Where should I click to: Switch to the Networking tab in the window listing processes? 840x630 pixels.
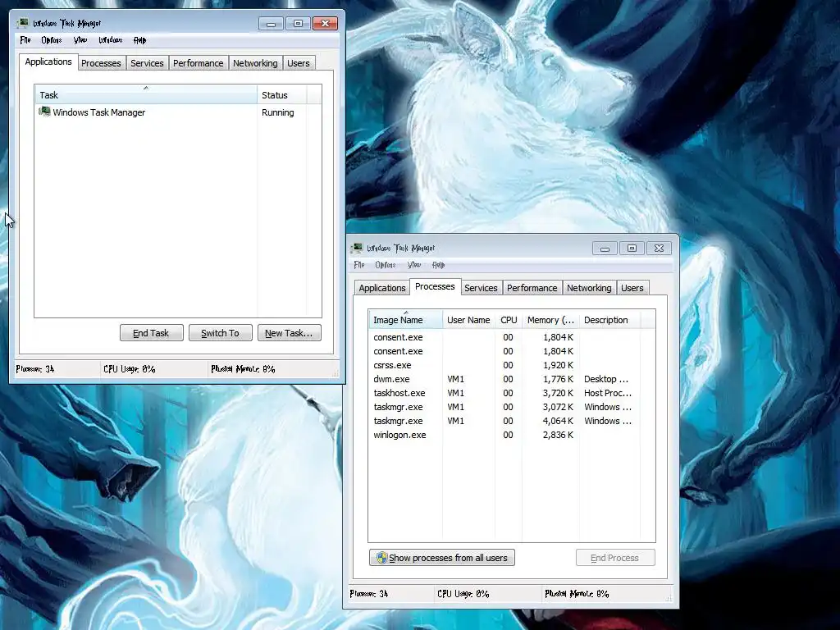589,288
